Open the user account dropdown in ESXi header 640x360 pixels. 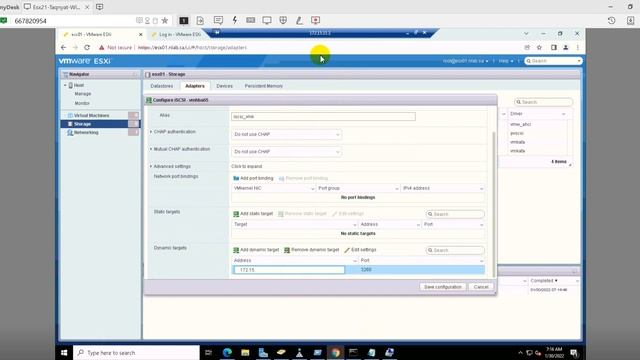(x=465, y=61)
